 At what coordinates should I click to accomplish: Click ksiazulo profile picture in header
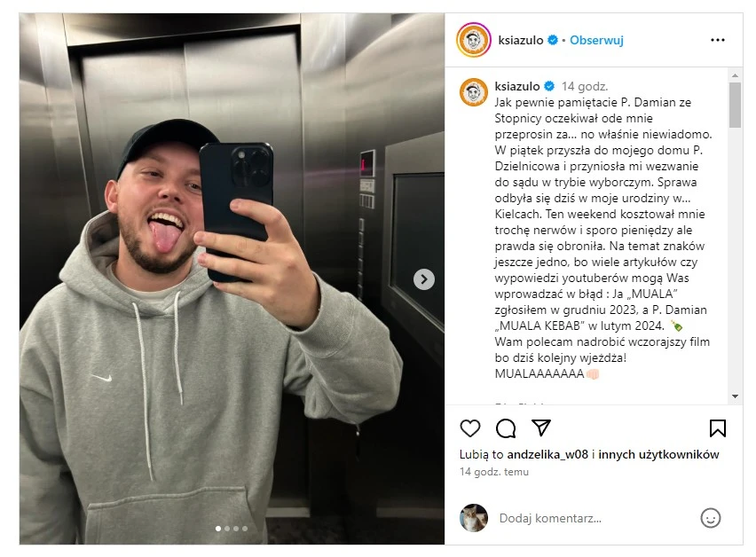(x=474, y=40)
